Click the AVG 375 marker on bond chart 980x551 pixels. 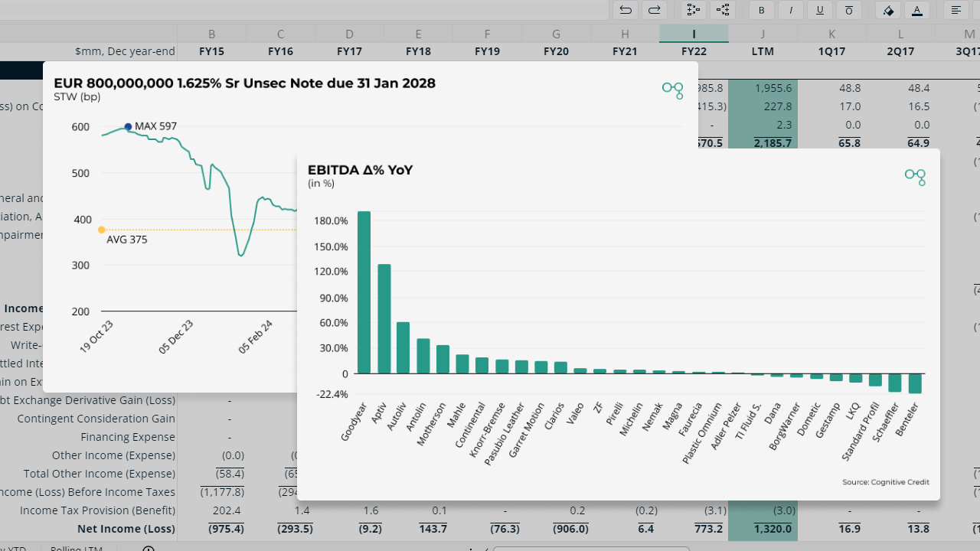[x=102, y=230]
